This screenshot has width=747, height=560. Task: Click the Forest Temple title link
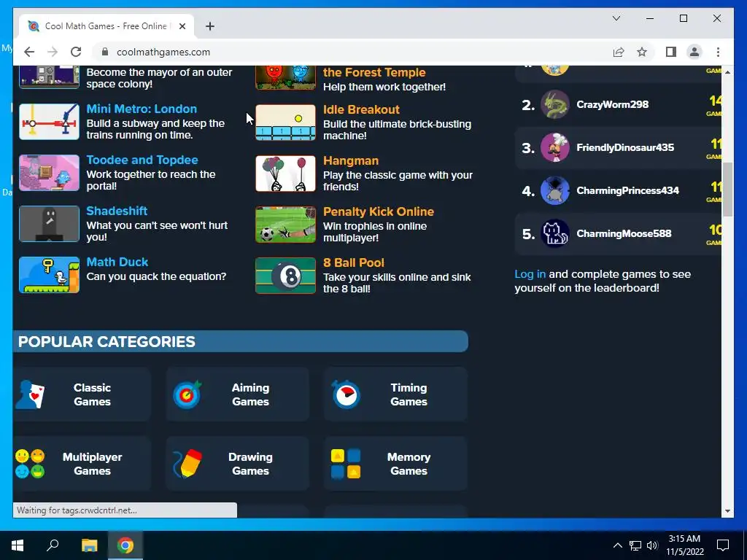[374, 72]
